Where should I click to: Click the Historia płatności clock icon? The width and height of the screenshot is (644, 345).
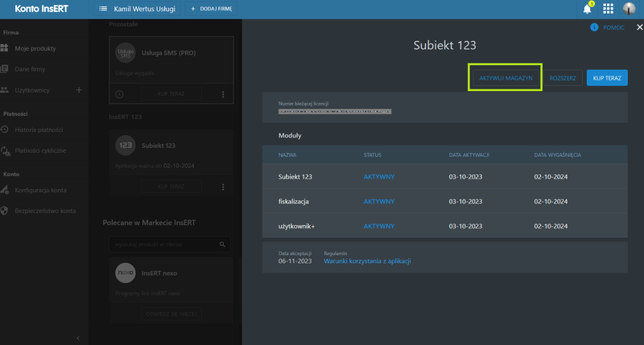(x=4, y=129)
